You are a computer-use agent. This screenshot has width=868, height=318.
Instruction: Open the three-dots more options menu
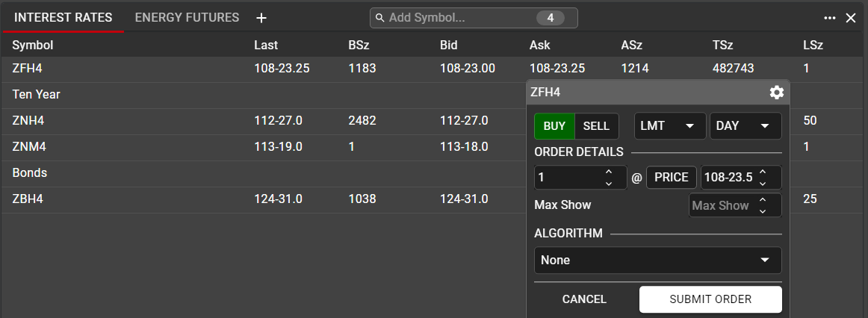(x=830, y=18)
